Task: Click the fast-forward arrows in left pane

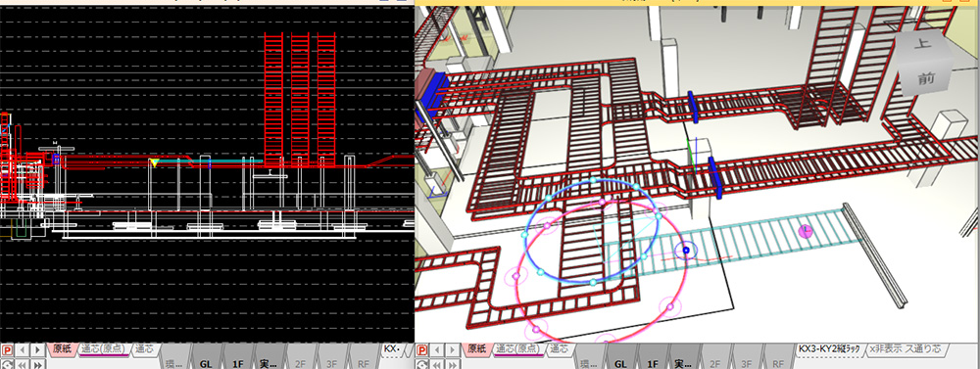Action: pyautogui.click(x=37, y=365)
